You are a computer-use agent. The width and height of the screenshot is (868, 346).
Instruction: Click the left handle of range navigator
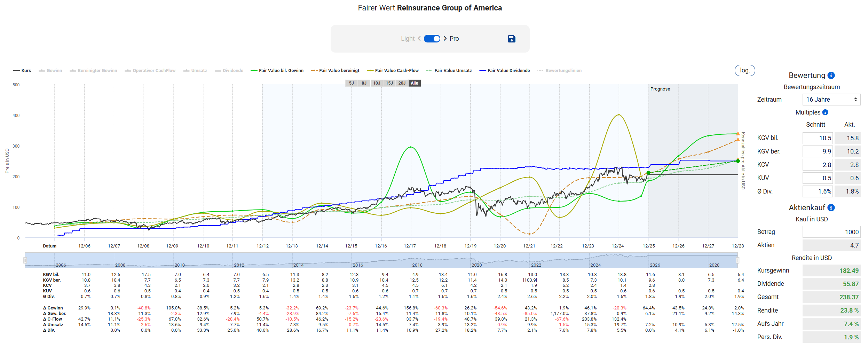pos(25,260)
